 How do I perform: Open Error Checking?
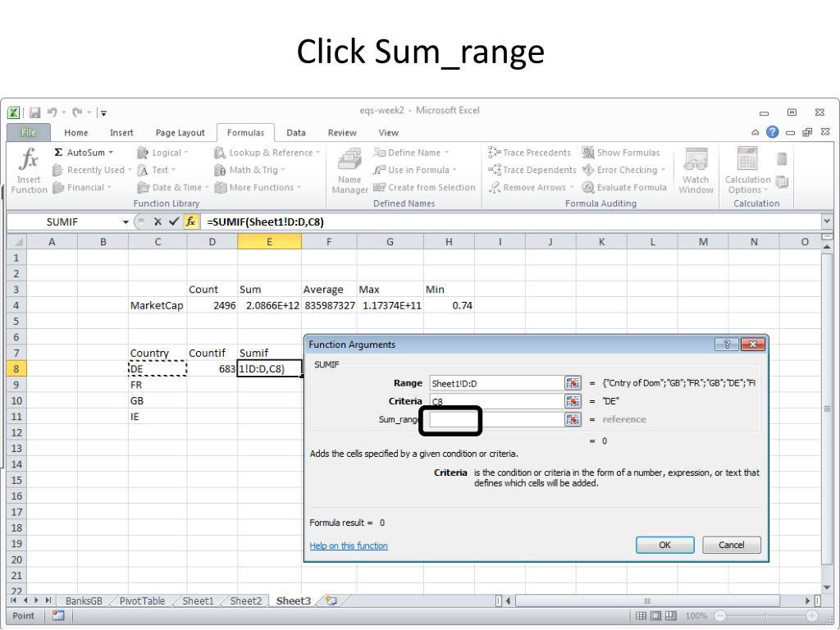(x=623, y=170)
